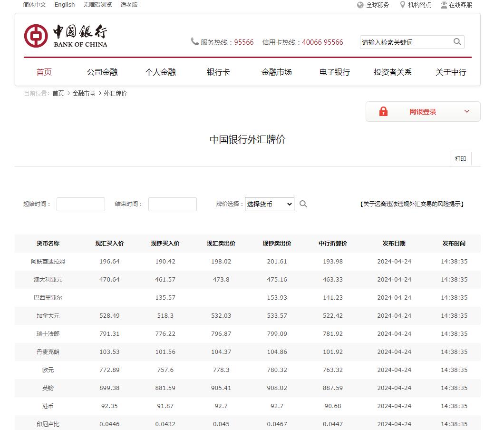Image resolution: width=504 pixels, height=430 pixels.
Task: Click the 起始时间 date input field
Action: (80, 204)
